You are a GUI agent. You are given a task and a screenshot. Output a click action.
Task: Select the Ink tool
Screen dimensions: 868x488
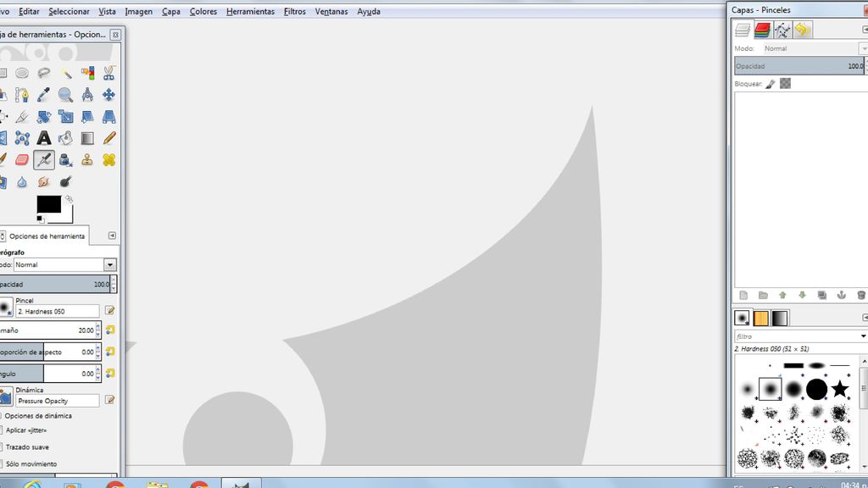(66, 160)
